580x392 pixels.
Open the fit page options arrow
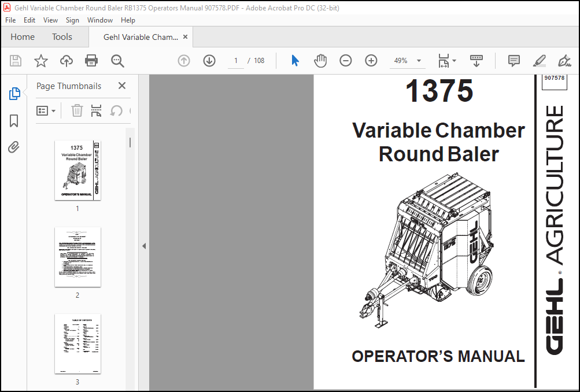(455, 61)
